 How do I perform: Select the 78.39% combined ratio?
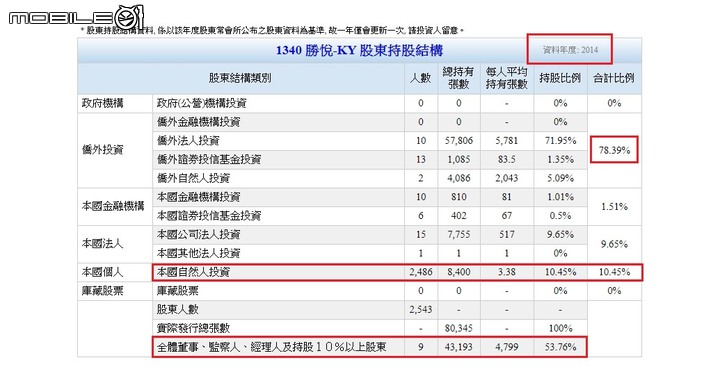pyautogui.click(x=614, y=150)
